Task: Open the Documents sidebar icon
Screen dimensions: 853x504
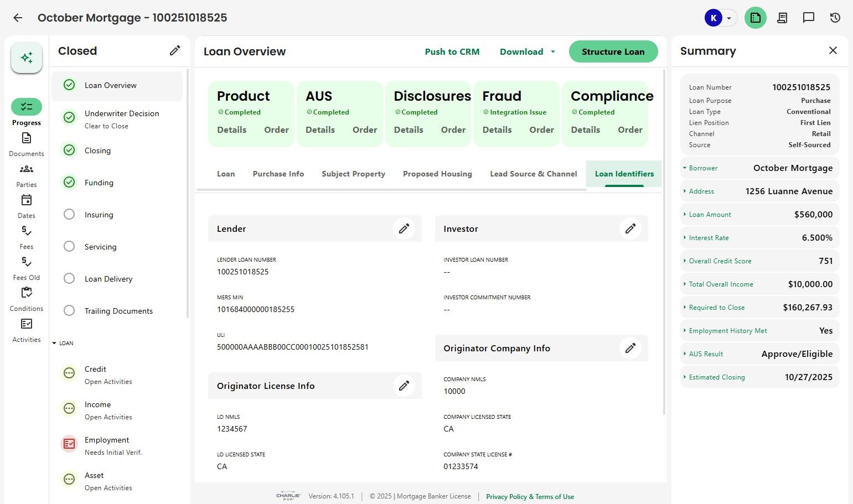Action: (x=27, y=138)
